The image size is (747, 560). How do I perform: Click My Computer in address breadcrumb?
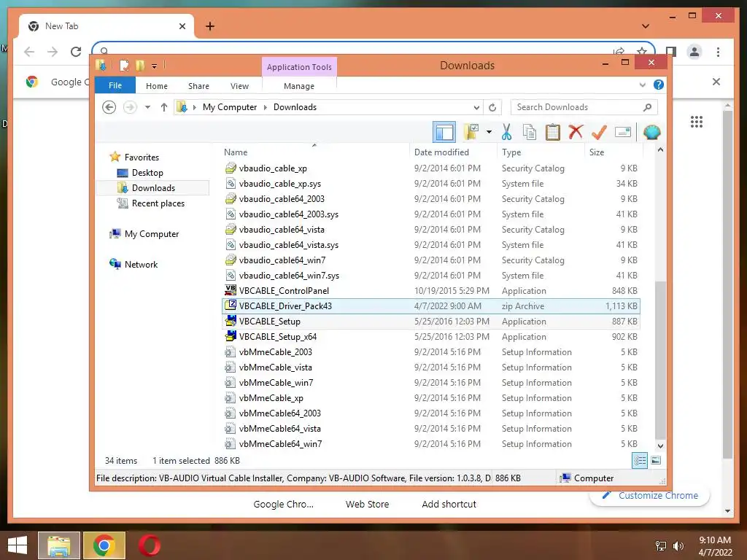coord(230,107)
